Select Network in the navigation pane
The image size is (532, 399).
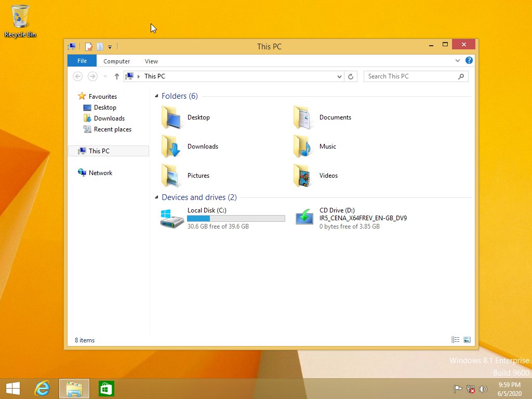pos(100,172)
